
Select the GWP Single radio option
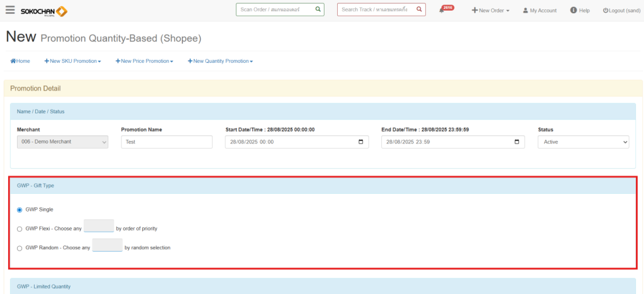tap(19, 210)
